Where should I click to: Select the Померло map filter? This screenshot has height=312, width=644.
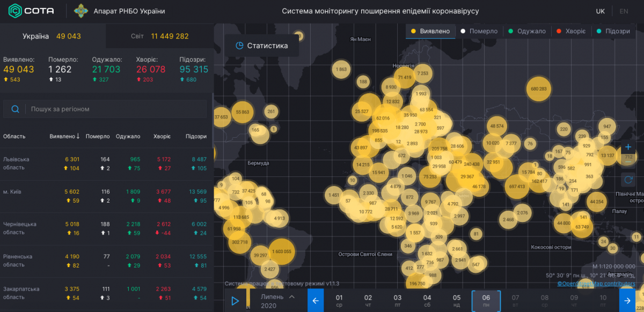[x=479, y=31]
